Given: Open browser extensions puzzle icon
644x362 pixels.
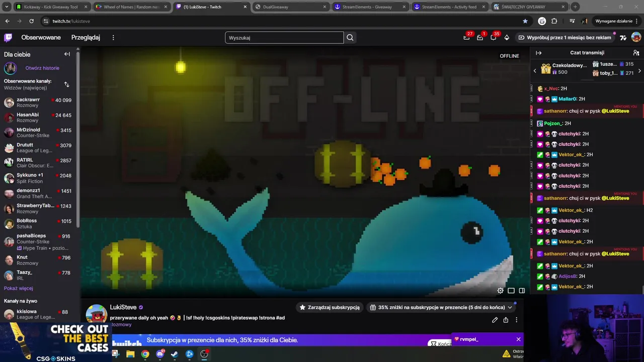Looking at the screenshot, I should pyautogui.click(x=554, y=21).
